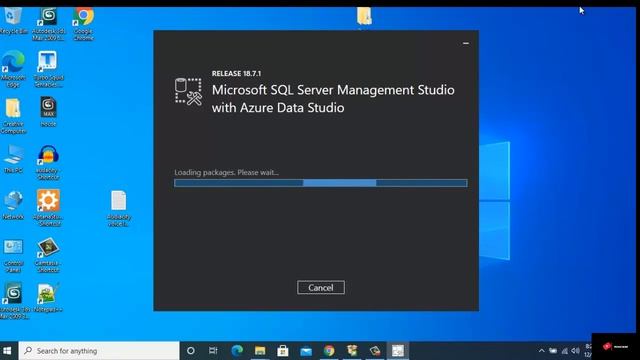This screenshot has height=360, width=640.
Task: Open Microsoft Store from the taskbar
Action: (283, 351)
